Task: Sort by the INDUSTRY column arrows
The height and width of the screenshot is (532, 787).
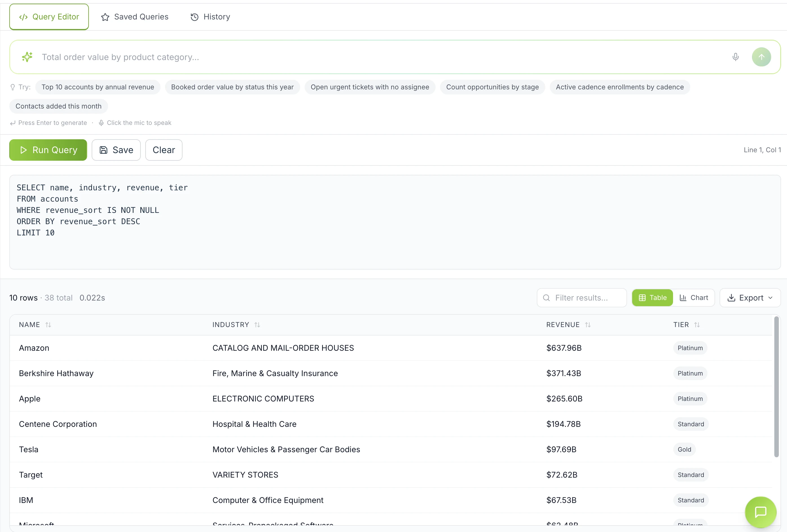Action: (257, 325)
